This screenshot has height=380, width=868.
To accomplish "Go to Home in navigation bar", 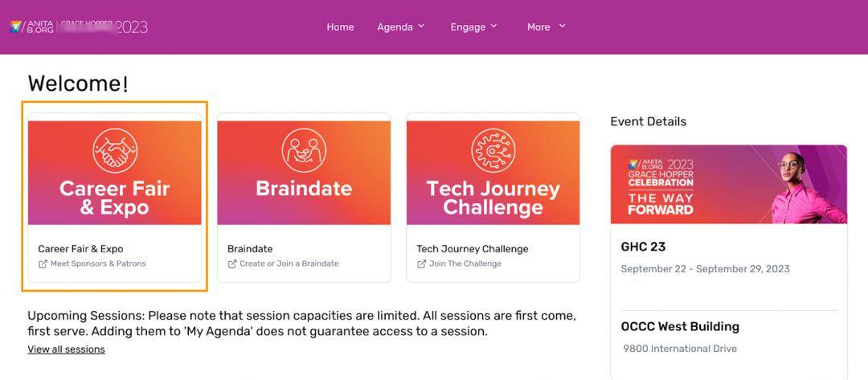I will pyautogui.click(x=340, y=27).
